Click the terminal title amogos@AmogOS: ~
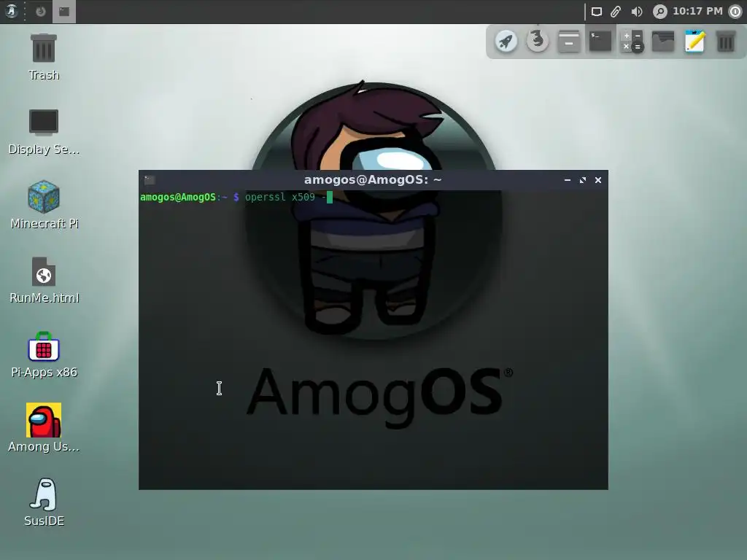The width and height of the screenshot is (747, 560). (373, 179)
